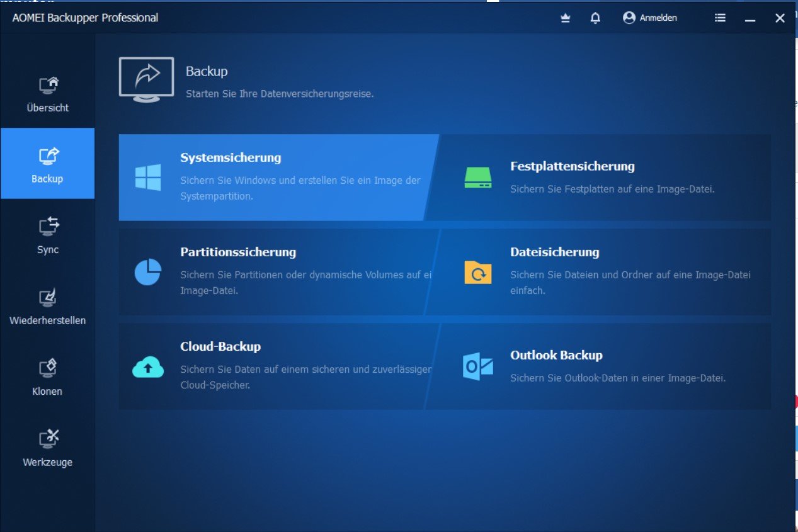Click the Anmelden login link
The image size is (798, 532).
658,18
